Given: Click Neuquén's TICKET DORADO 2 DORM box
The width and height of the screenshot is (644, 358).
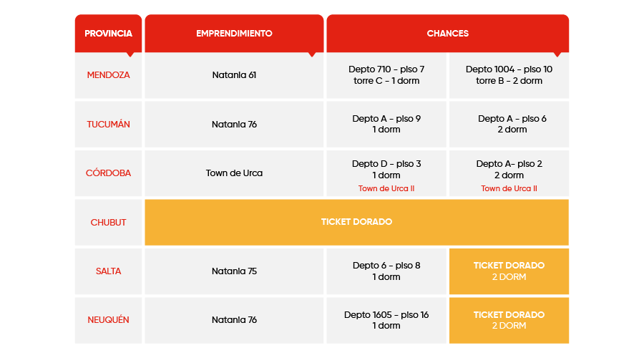Looking at the screenshot, I should [x=509, y=320].
